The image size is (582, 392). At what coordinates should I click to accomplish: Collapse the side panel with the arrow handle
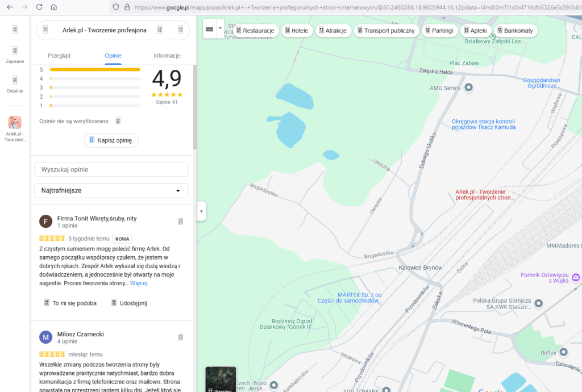pos(201,211)
